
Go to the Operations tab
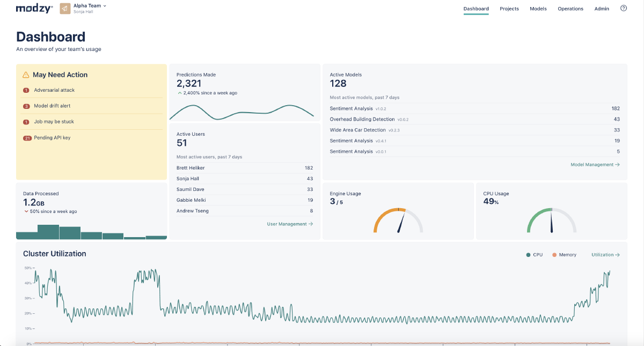570,9
